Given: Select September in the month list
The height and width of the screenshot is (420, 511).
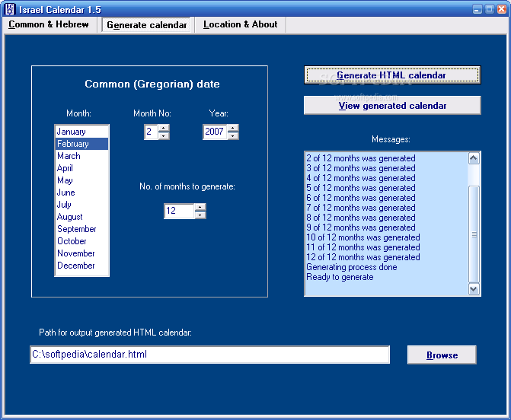Looking at the screenshot, I should point(81,229).
